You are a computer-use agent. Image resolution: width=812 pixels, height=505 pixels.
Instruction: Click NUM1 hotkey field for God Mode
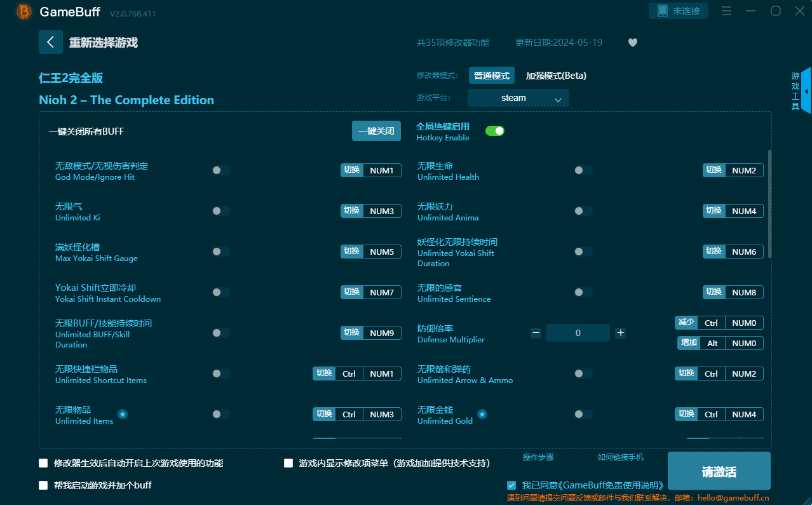point(382,170)
